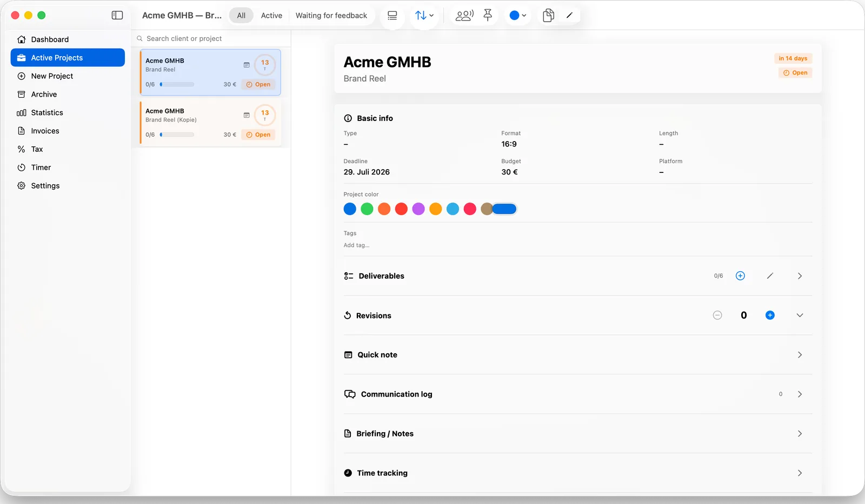
Task: Choose the purple project color swatch
Action: click(x=418, y=209)
